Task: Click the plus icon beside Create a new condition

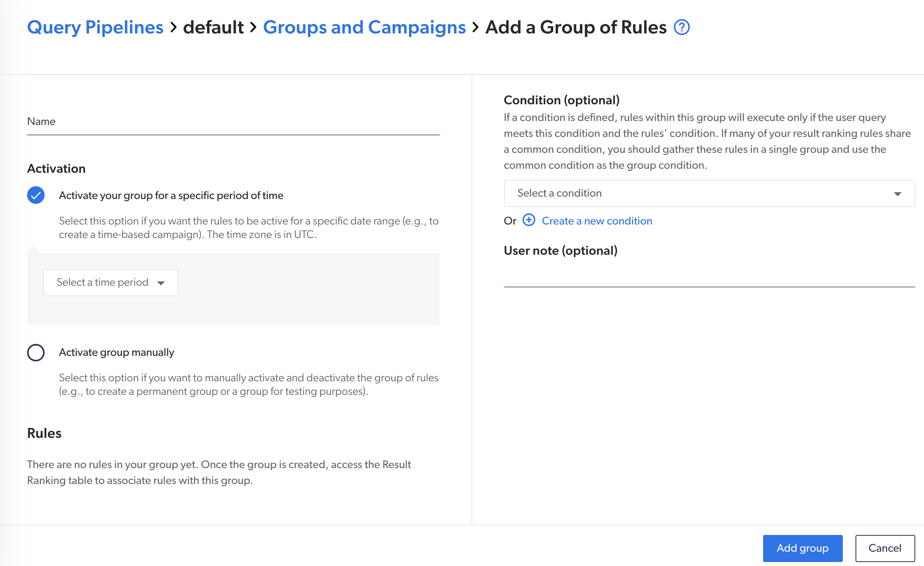Action: 529,220
